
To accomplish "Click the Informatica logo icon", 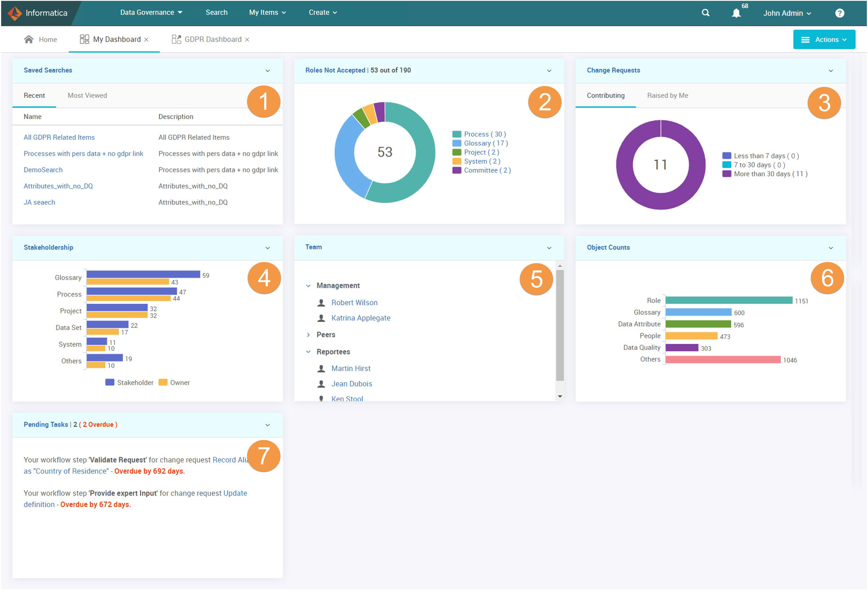I will coord(13,12).
